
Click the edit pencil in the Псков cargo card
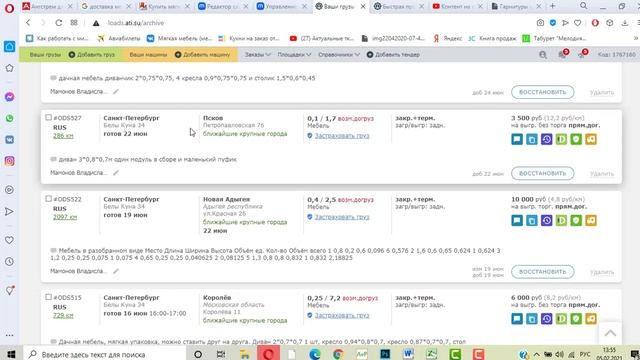click(x=116, y=173)
